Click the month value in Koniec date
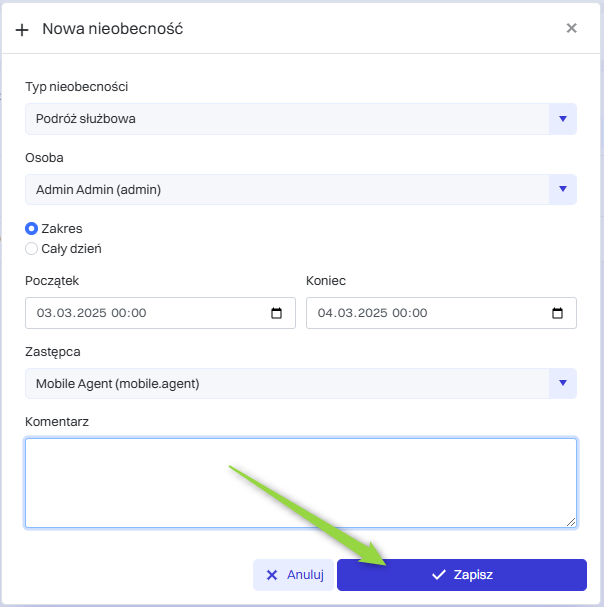The image size is (604, 607). pyautogui.click(x=347, y=313)
